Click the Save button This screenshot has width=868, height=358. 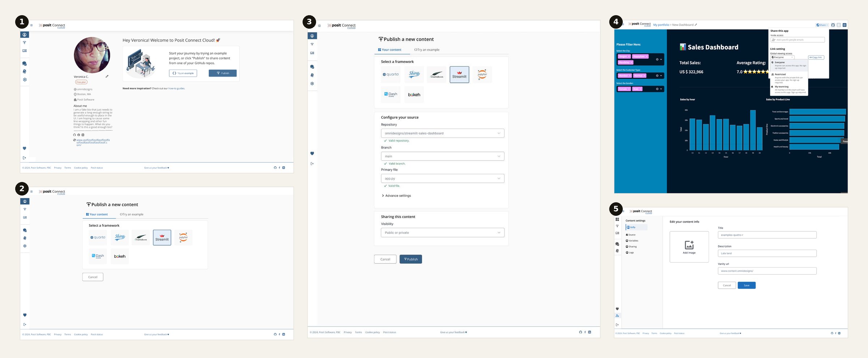[x=746, y=285]
